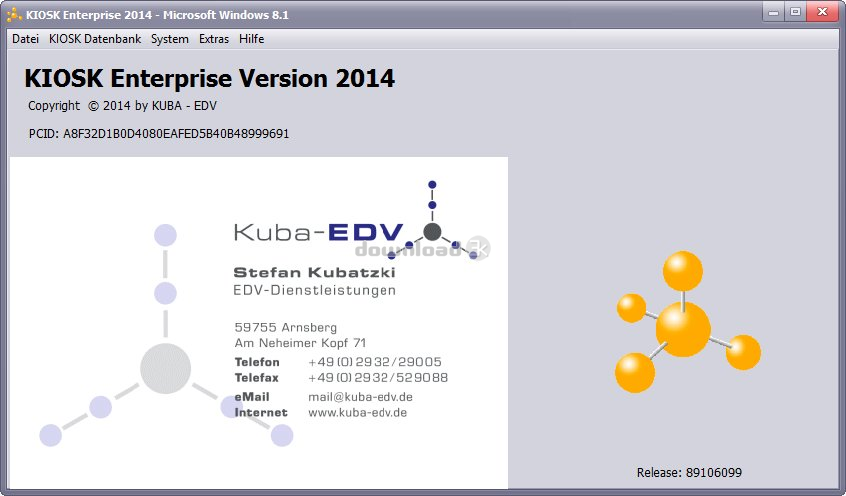Maximize the KIOSK Enterprise window
The width and height of the screenshot is (846, 496).
[795, 12]
